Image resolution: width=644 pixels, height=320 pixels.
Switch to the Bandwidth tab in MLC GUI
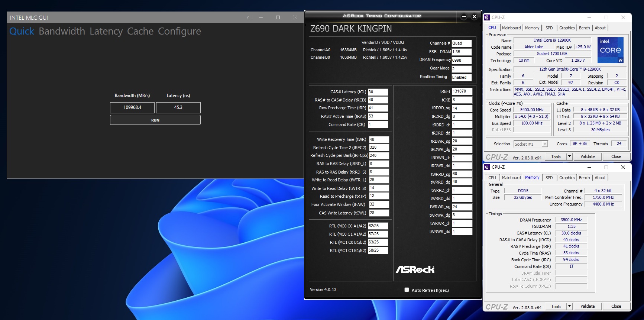point(62,31)
